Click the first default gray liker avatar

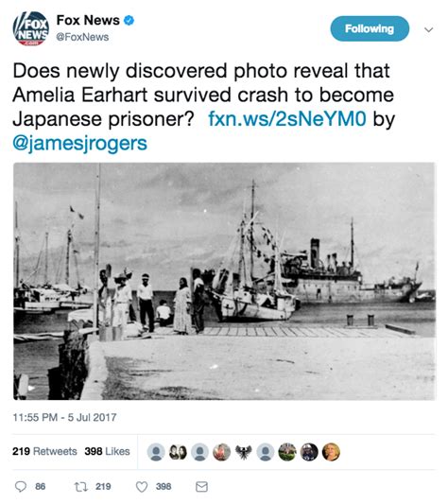point(156,452)
